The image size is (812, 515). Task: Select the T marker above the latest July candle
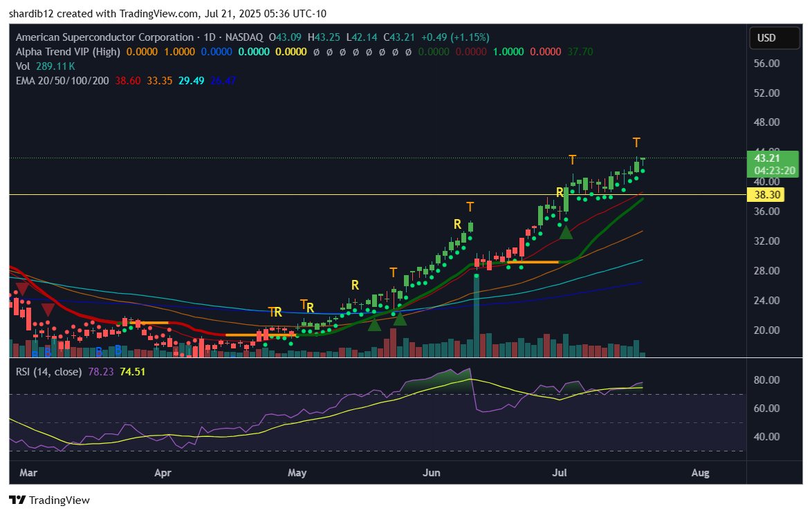tap(636, 142)
